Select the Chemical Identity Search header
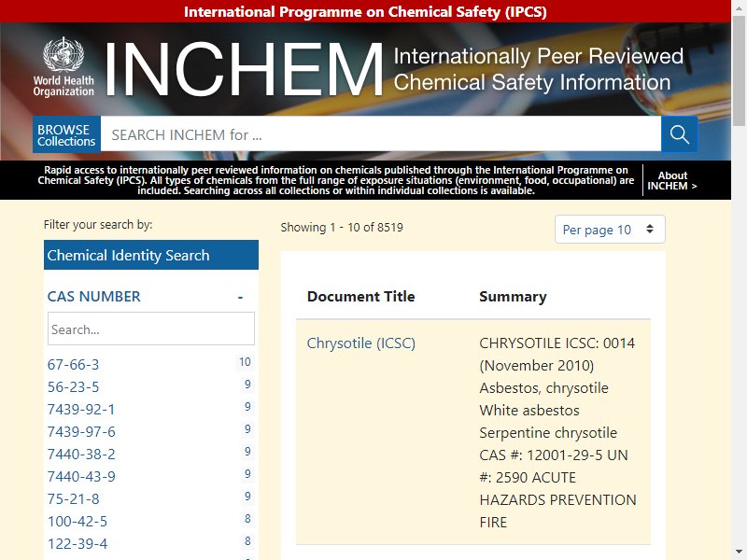Viewport: 747px width, 560px height. click(x=151, y=255)
